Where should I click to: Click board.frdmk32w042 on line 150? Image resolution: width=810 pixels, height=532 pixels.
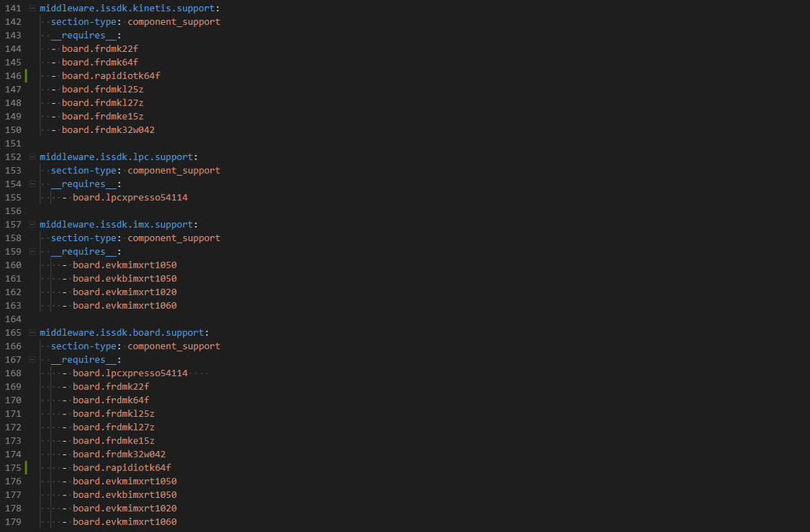tap(108, 130)
